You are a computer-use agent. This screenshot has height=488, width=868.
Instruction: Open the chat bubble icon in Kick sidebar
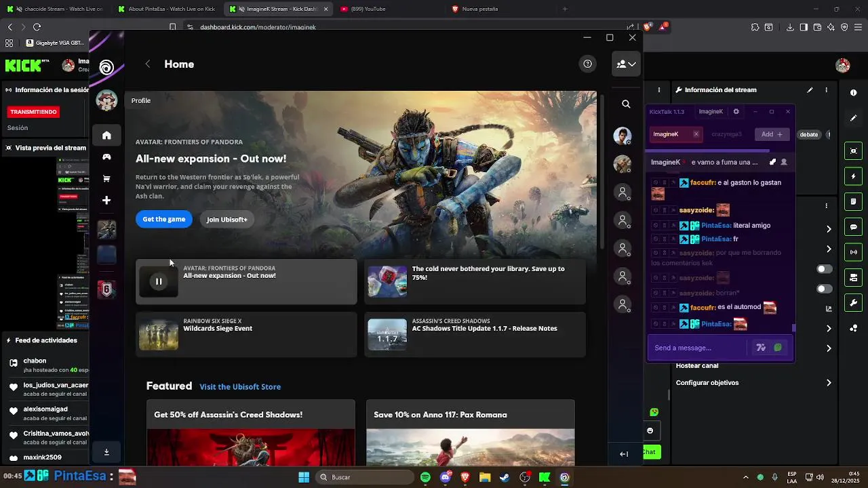point(854,227)
